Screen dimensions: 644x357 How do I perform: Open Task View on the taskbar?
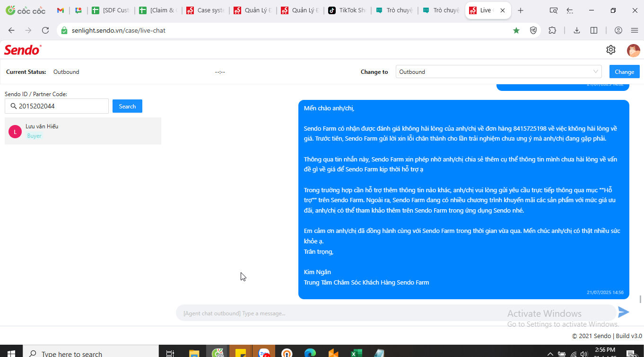pos(170,353)
